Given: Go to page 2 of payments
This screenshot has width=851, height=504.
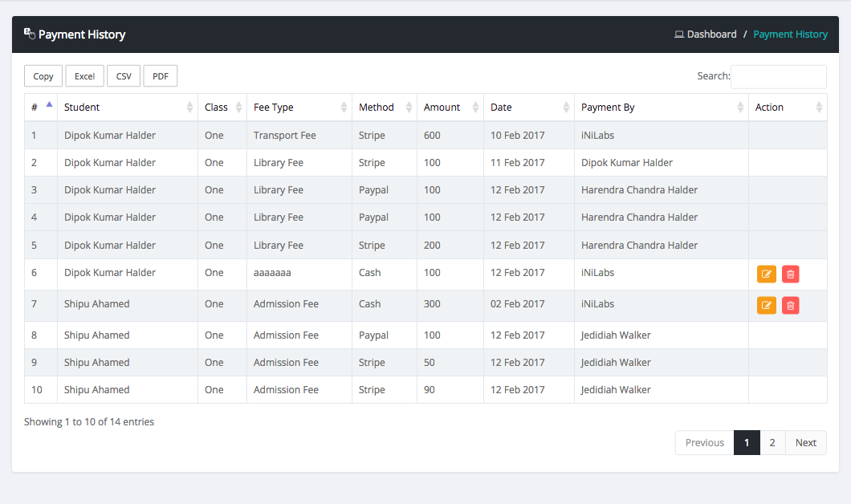Looking at the screenshot, I should tap(772, 443).
